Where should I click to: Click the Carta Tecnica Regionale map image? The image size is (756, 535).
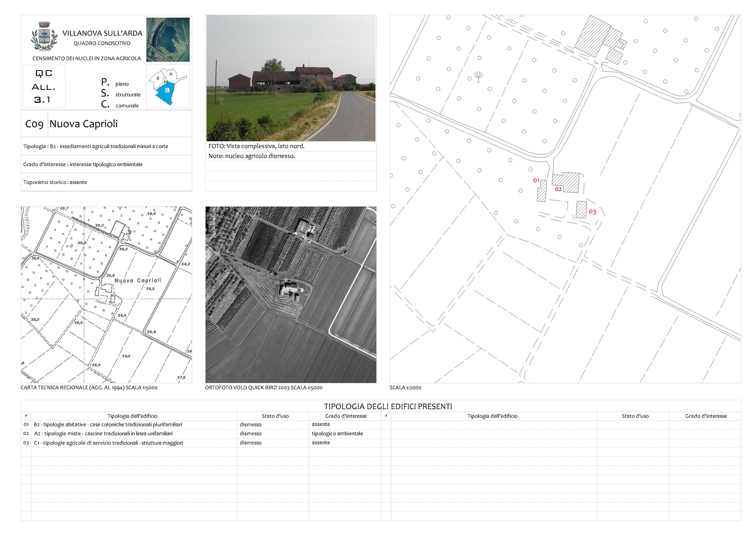point(106,294)
